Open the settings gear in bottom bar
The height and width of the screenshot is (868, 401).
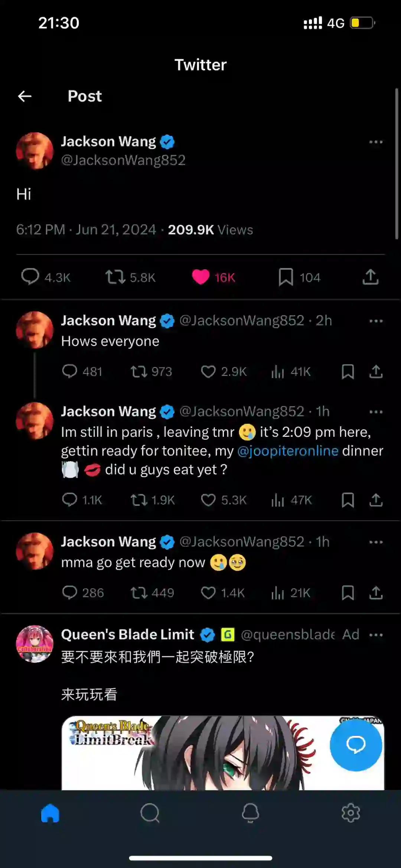tap(351, 813)
